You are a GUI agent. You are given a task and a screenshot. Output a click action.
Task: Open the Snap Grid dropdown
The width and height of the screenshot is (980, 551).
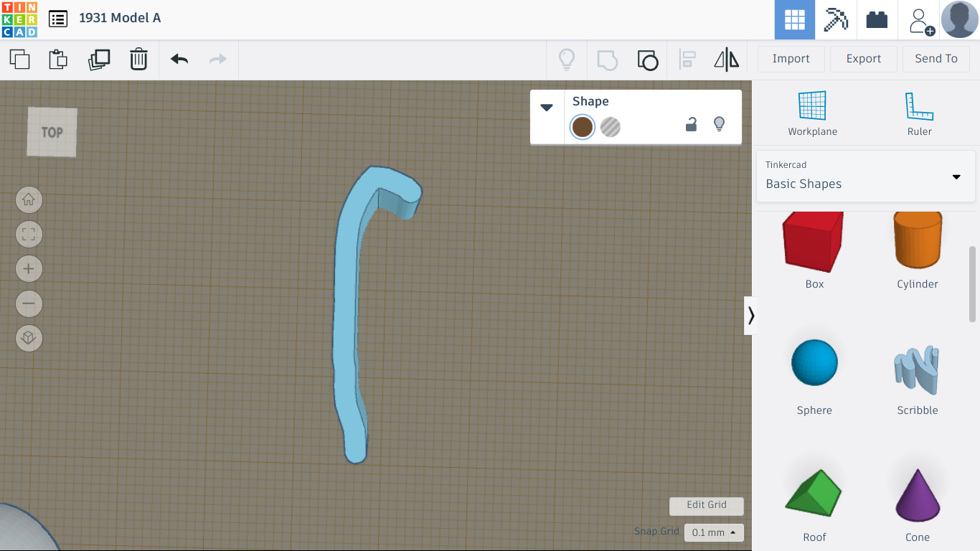(712, 532)
